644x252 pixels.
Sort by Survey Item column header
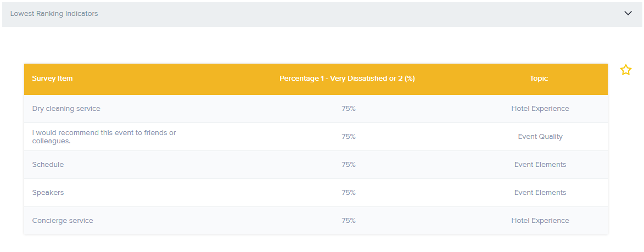(52, 79)
